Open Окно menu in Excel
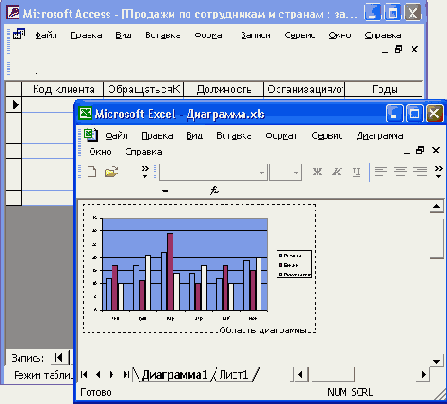 coord(100,152)
